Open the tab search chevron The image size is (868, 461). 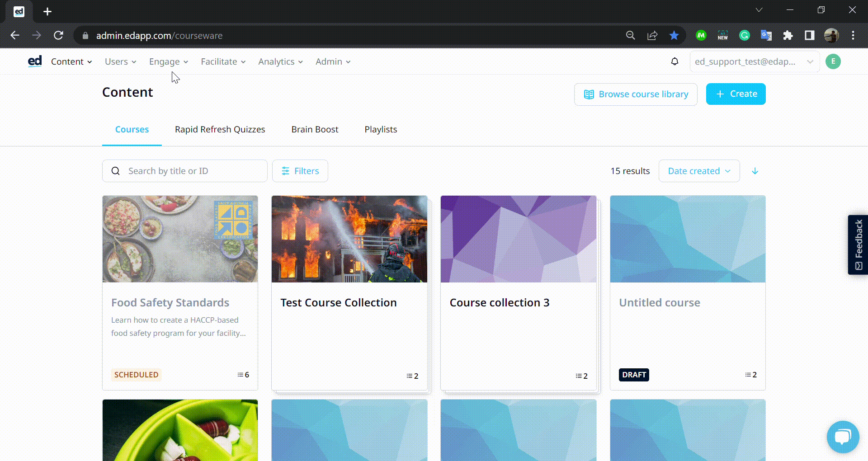tap(759, 10)
